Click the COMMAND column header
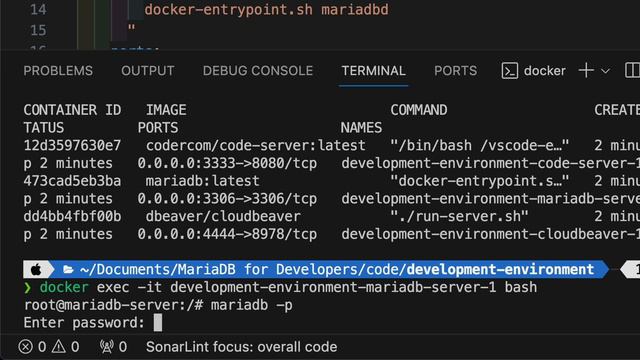 coord(419,110)
